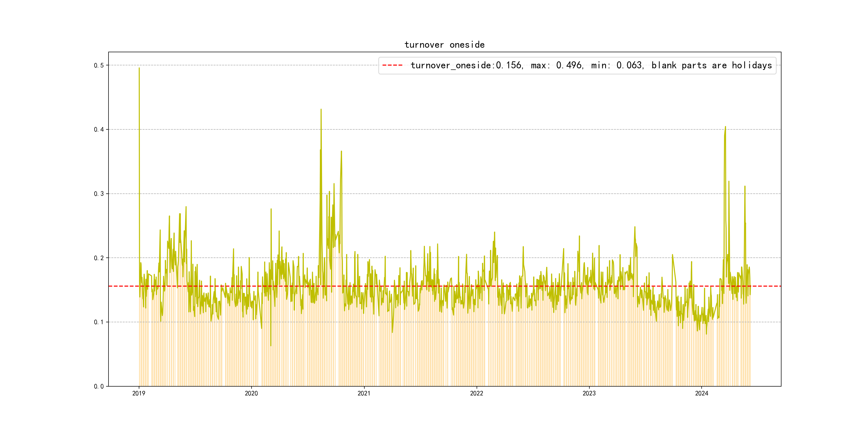Click the highest spike top at start of 2019
Screen dimensions: 868x434
pyautogui.click(x=139, y=68)
